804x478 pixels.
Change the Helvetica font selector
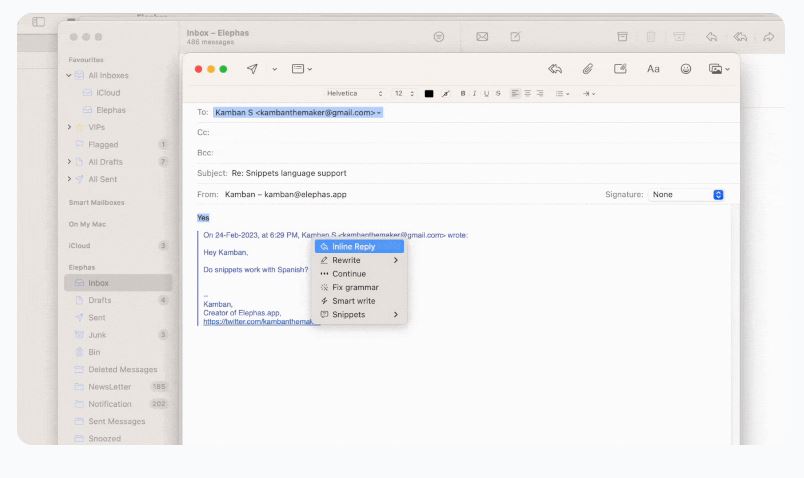point(354,93)
